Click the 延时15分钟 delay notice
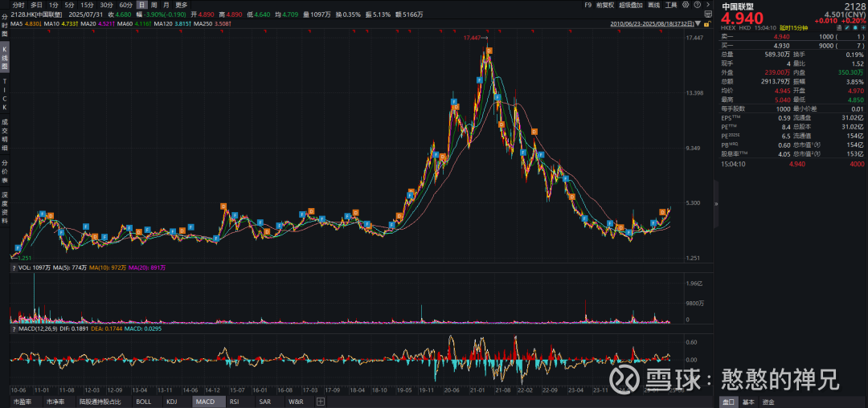The width and height of the screenshot is (868, 408). pyautogui.click(x=793, y=27)
